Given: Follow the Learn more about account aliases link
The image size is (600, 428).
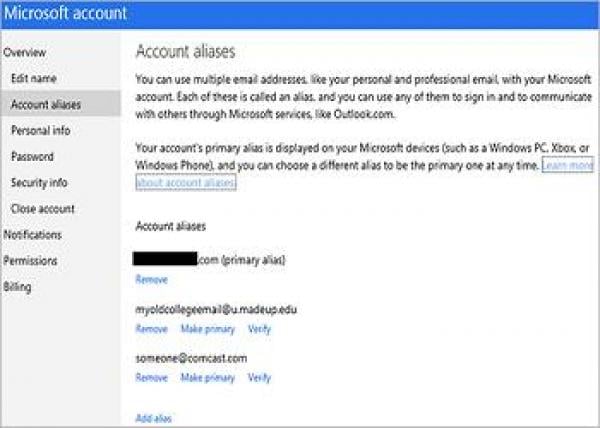Looking at the screenshot, I should click(185, 183).
